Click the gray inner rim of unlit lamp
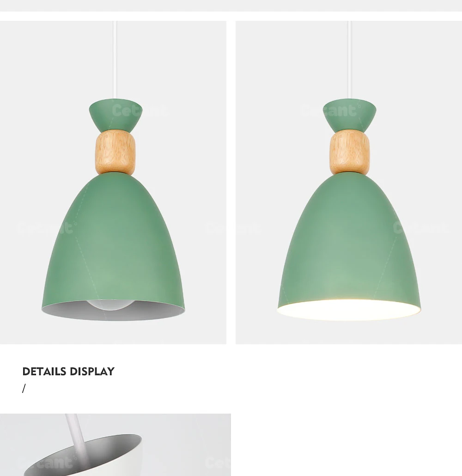The height and width of the screenshot is (476, 462). click(x=113, y=311)
